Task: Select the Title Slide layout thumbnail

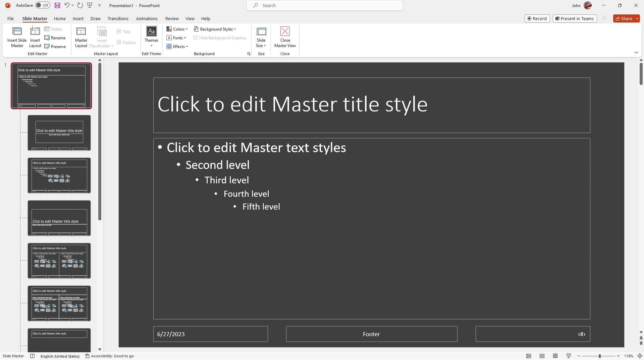Action: pyautogui.click(x=59, y=133)
